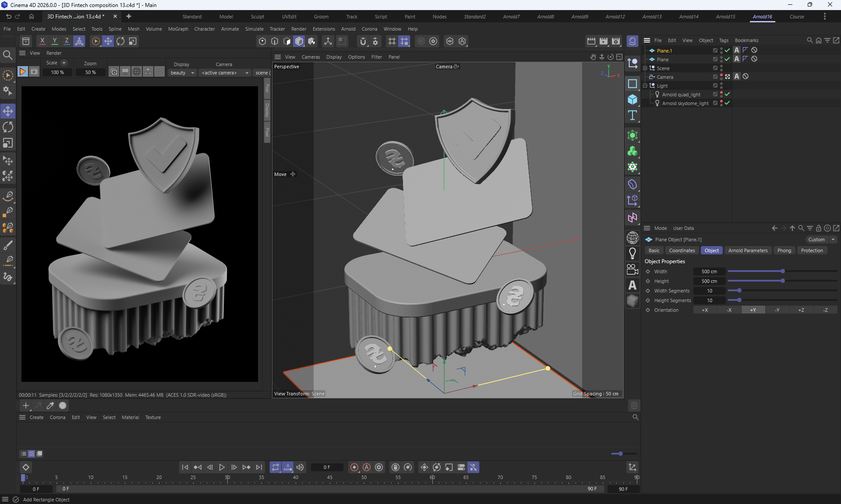The height and width of the screenshot is (504, 841).
Task: Expand the Scene object in hierarchy
Action: point(645,68)
